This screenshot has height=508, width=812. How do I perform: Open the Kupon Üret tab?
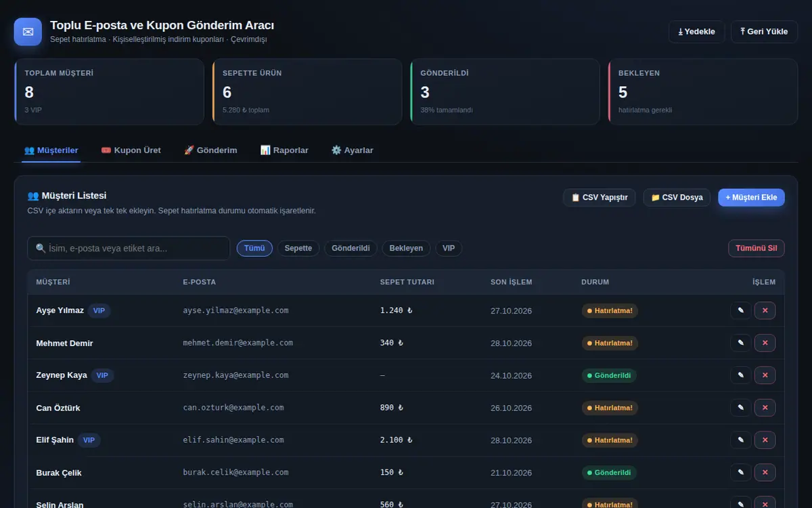(x=131, y=150)
